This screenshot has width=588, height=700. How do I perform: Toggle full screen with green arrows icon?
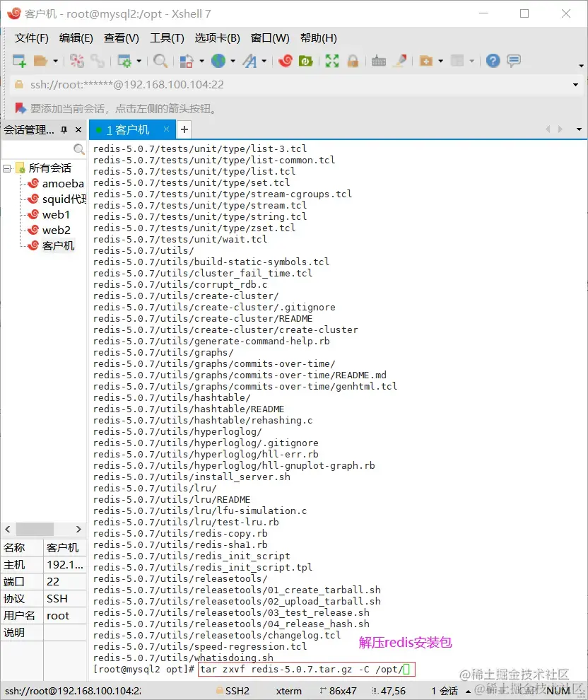tap(332, 61)
